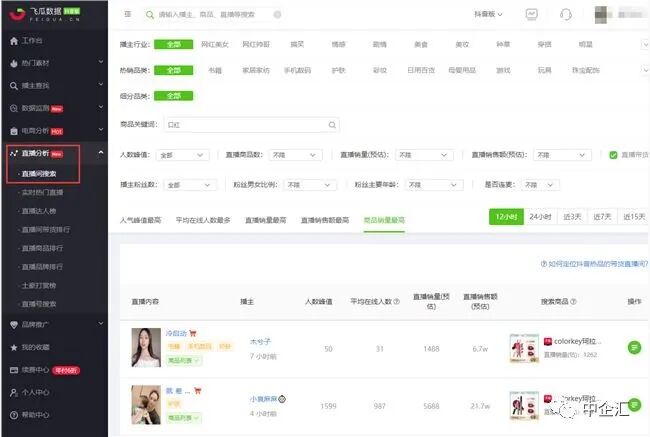Screen dimensions: 650x437
Task: Open 直播间搜索 sidebar item
Action: (x=39, y=174)
